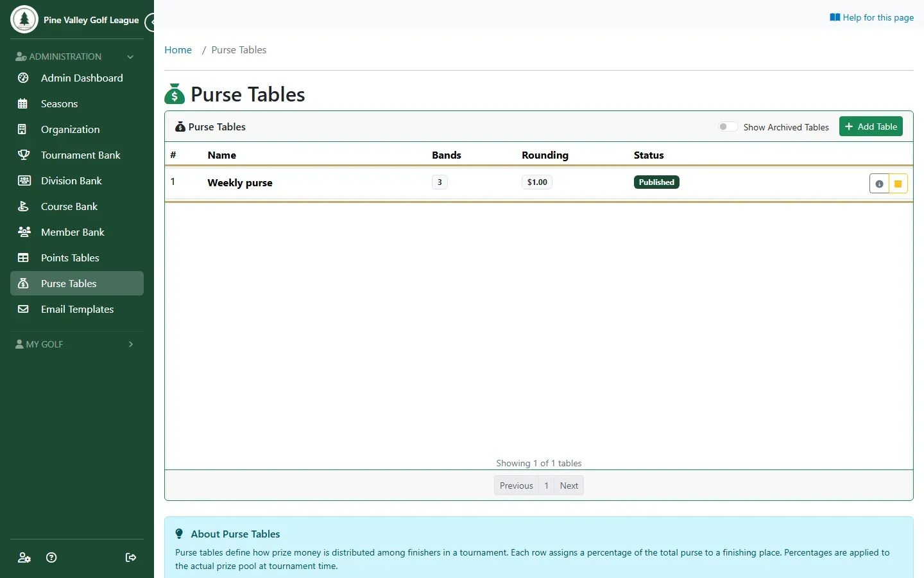Follow the Home breadcrumb link
The width and height of the screenshot is (924, 578).
178,50
